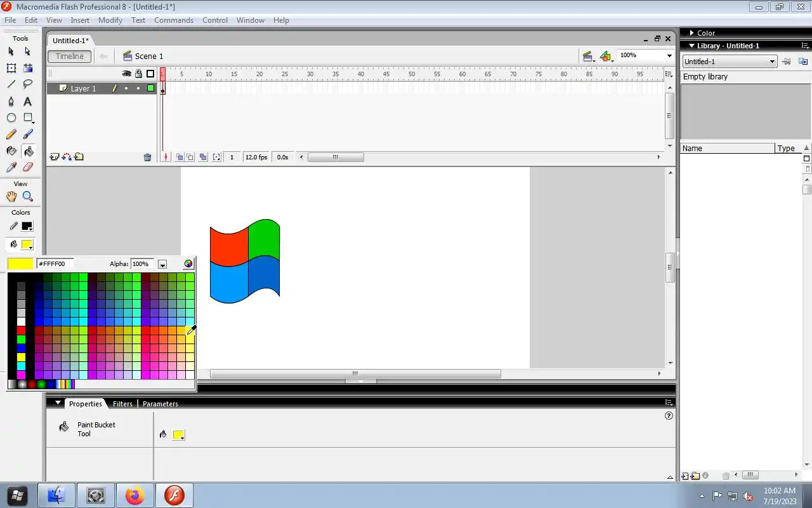
Task: Open the Properties panel options menu
Action: (x=669, y=402)
